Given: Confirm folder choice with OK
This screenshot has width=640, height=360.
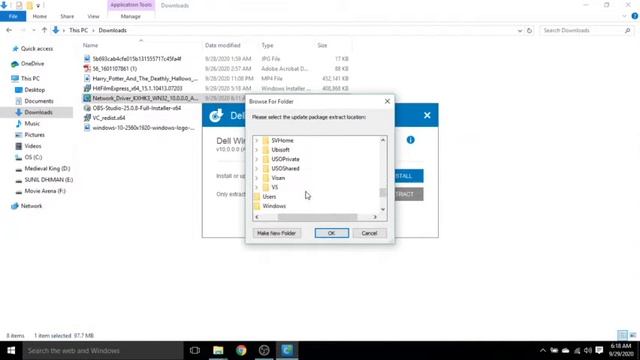Looking at the screenshot, I should pos(331,233).
